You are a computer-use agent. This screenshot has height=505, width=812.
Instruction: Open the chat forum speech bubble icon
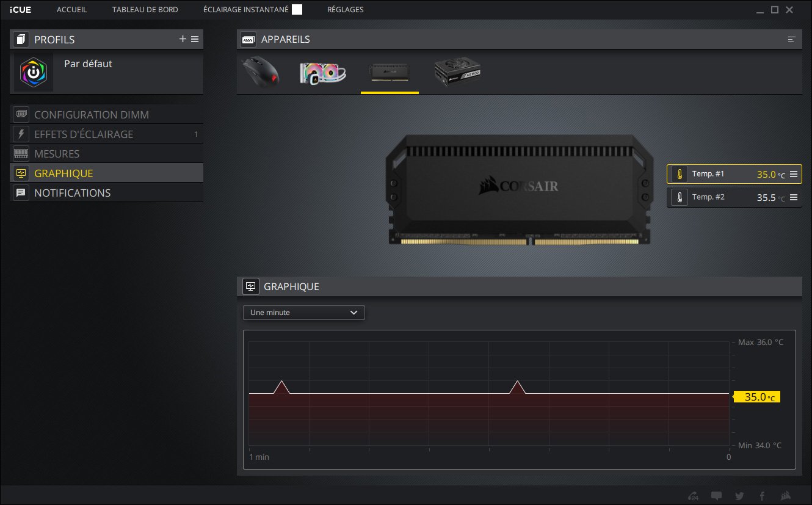click(x=717, y=495)
